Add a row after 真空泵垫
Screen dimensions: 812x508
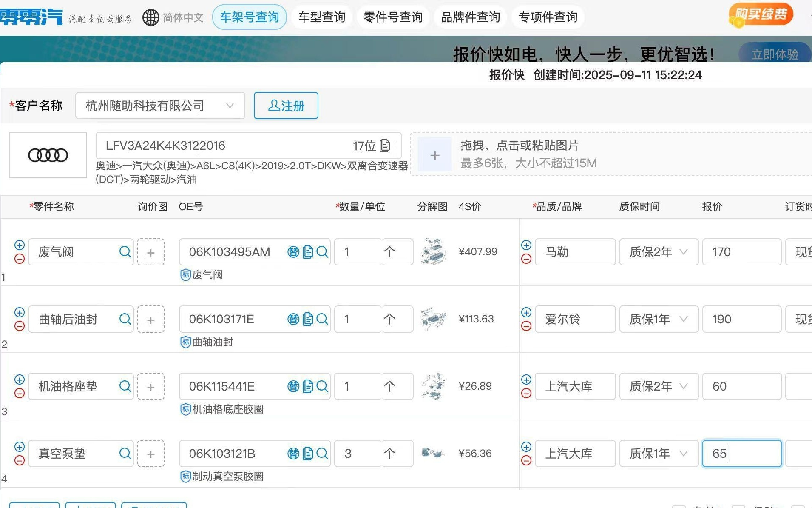[20, 447]
